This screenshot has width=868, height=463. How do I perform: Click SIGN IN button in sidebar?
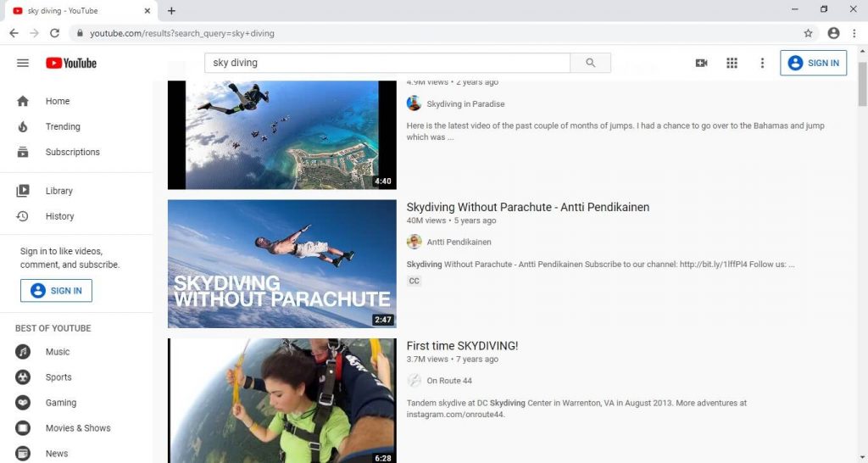[x=57, y=291]
